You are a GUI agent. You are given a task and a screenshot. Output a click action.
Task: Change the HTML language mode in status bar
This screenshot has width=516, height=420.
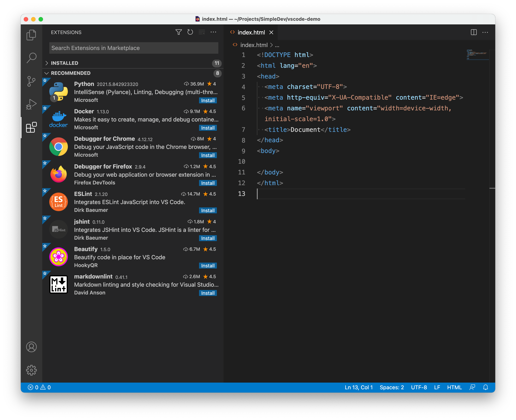pos(454,387)
